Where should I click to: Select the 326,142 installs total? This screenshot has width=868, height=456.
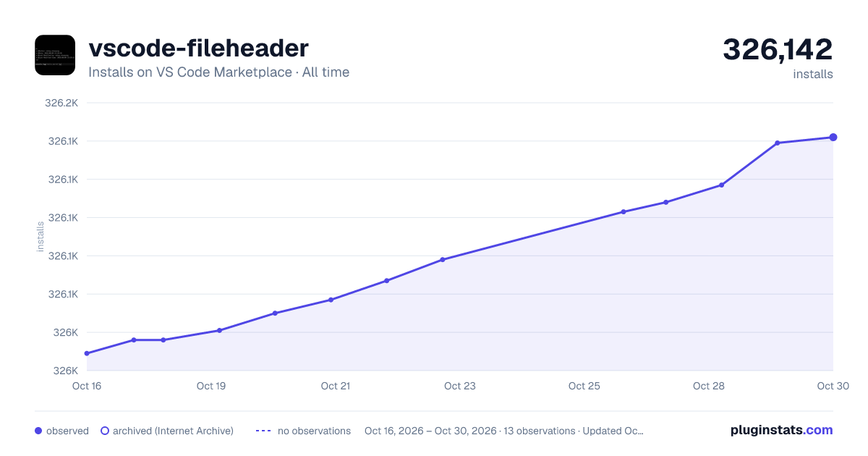778,50
